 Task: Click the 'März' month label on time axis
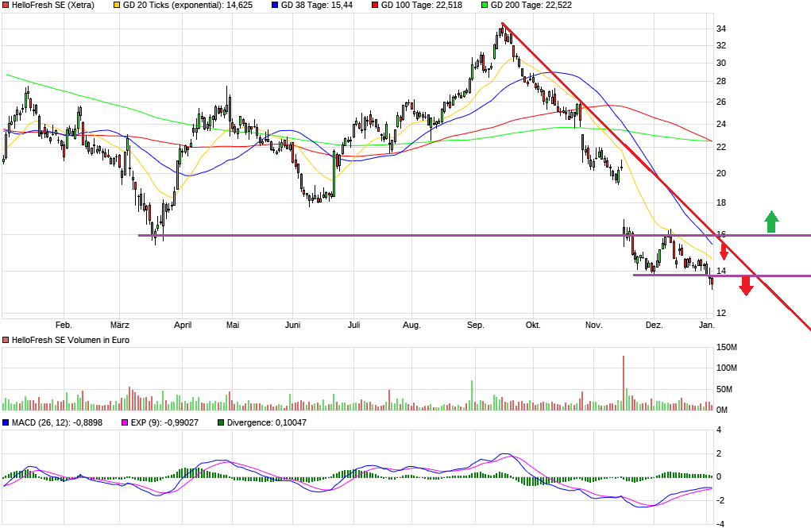[x=119, y=326]
